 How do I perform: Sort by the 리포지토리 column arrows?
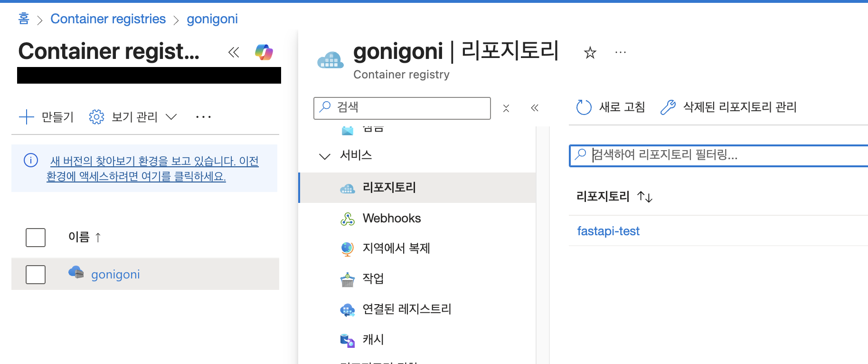[x=645, y=196]
